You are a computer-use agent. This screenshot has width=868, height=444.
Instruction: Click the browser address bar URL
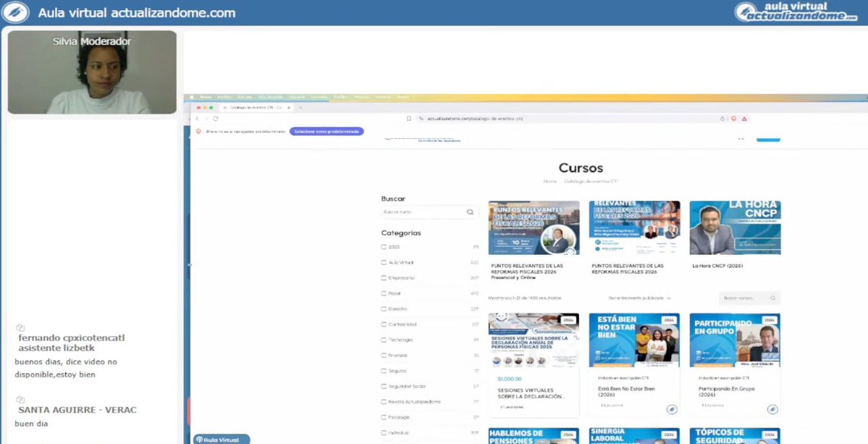(x=475, y=119)
